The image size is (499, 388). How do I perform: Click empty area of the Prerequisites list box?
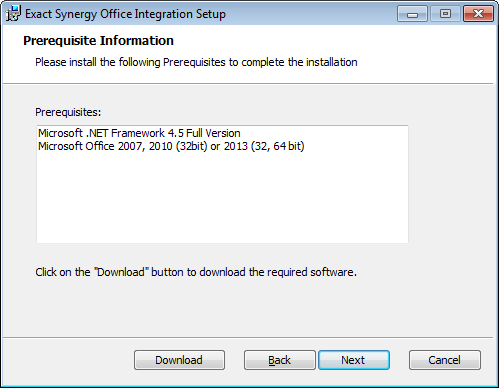click(222, 200)
